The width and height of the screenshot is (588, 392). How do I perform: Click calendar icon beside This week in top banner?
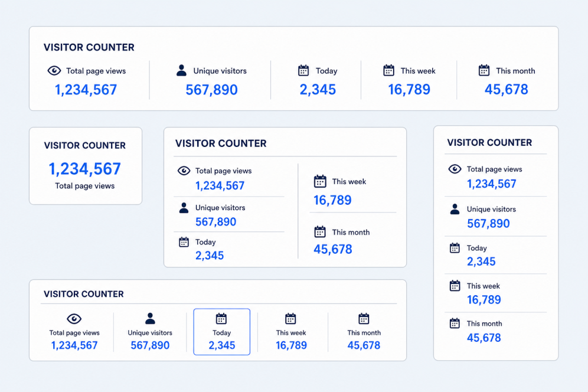coord(389,70)
